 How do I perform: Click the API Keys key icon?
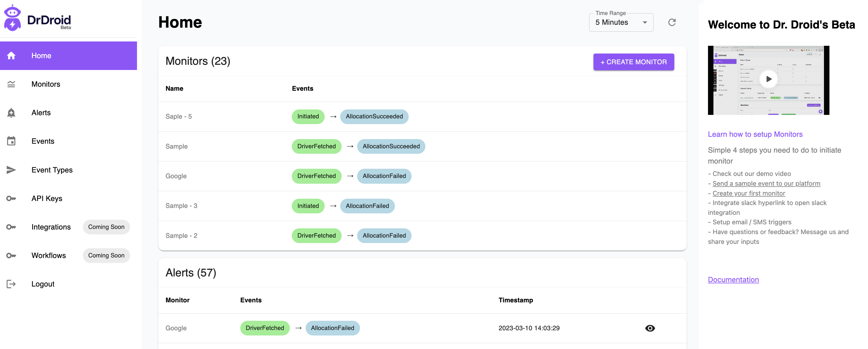11,198
